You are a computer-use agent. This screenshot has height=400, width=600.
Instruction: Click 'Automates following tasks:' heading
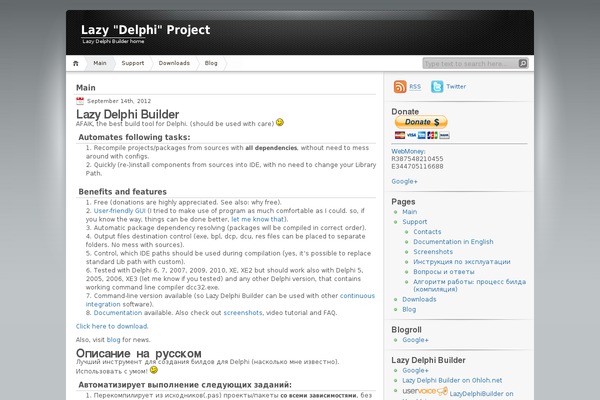point(134,137)
